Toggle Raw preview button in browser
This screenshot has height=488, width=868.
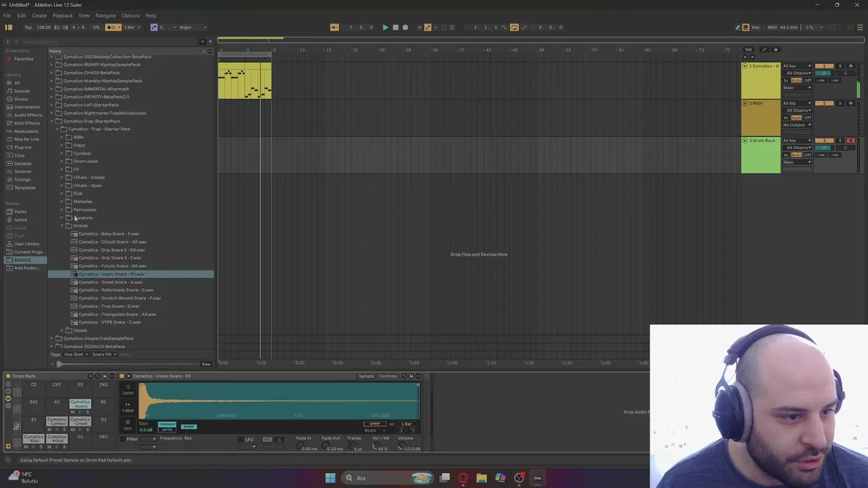coord(206,365)
